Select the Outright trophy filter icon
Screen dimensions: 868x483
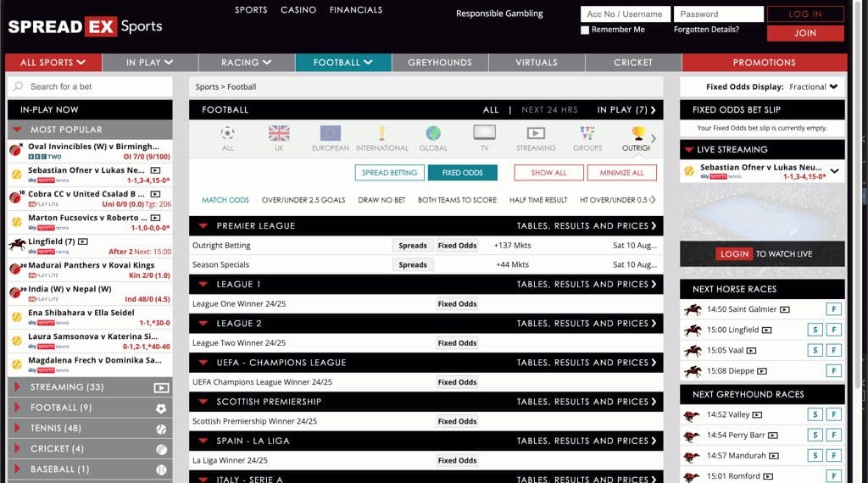click(638, 133)
